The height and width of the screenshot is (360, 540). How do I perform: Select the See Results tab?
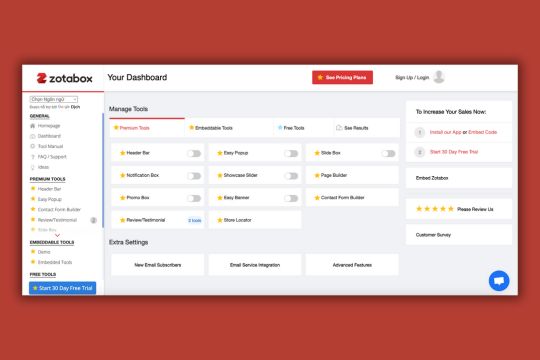pyautogui.click(x=367, y=128)
